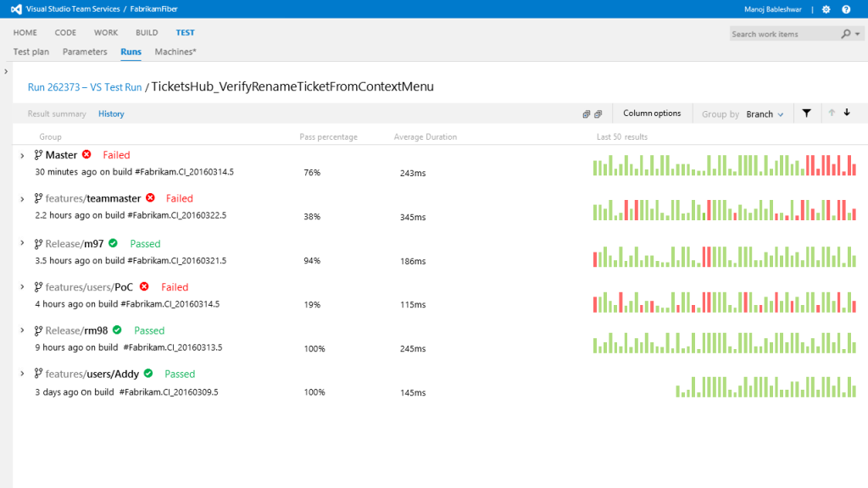The height and width of the screenshot is (488, 868).
Task: Click the 186ms average duration value
Action: click(413, 261)
